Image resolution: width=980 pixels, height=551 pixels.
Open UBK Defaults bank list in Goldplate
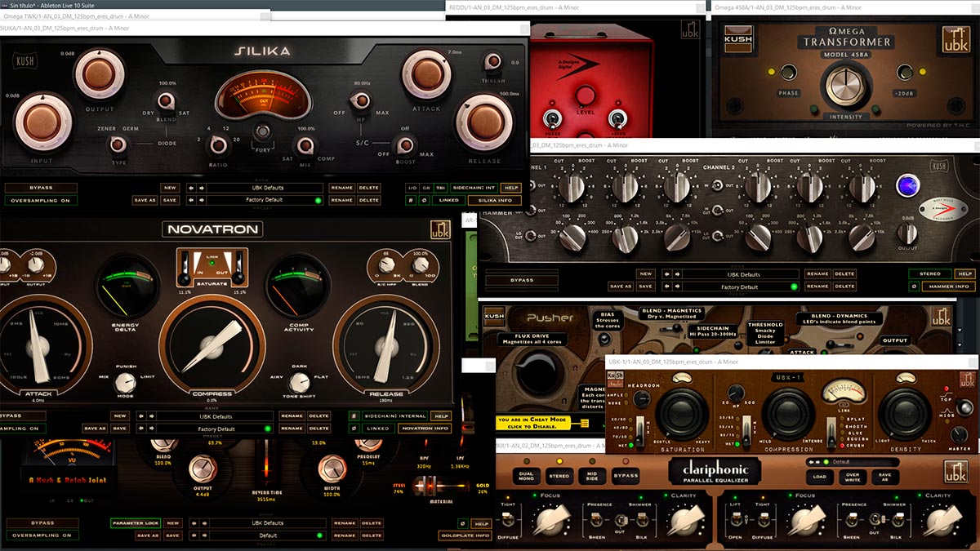pyautogui.click(x=267, y=523)
